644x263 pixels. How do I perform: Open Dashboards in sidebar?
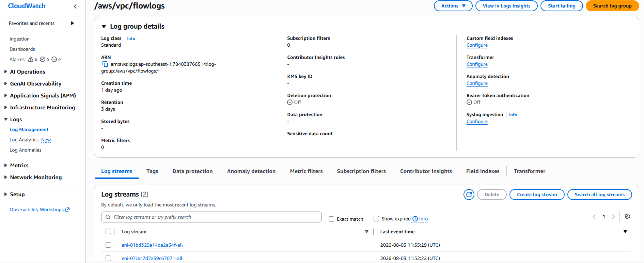coord(22,49)
